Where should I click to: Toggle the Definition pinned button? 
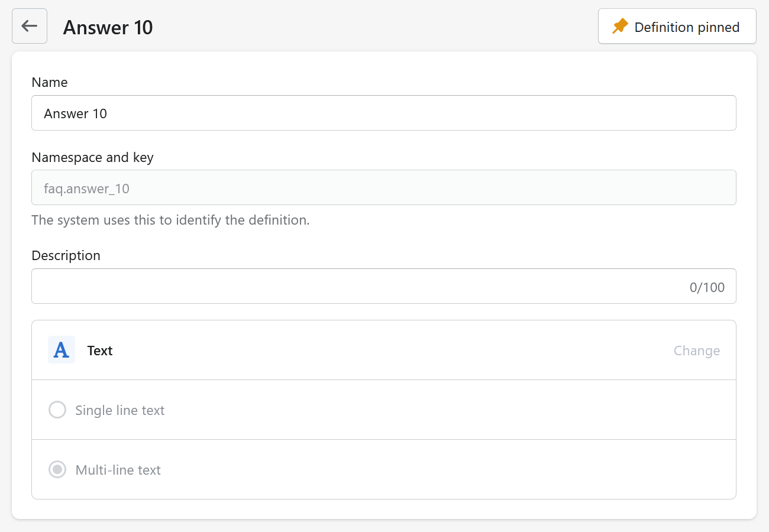coord(677,26)
